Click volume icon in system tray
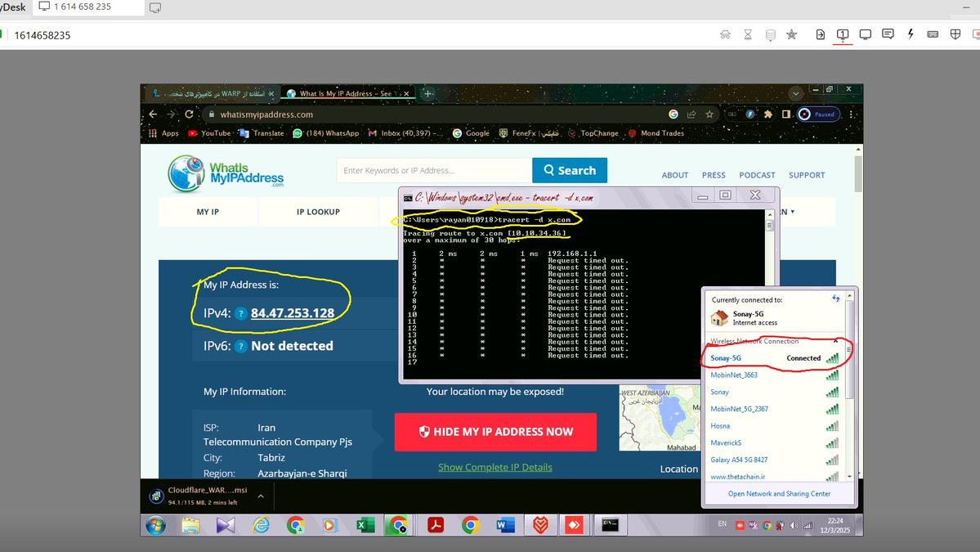The width and height of the screenshot is (980, 552). pos(794,525)
